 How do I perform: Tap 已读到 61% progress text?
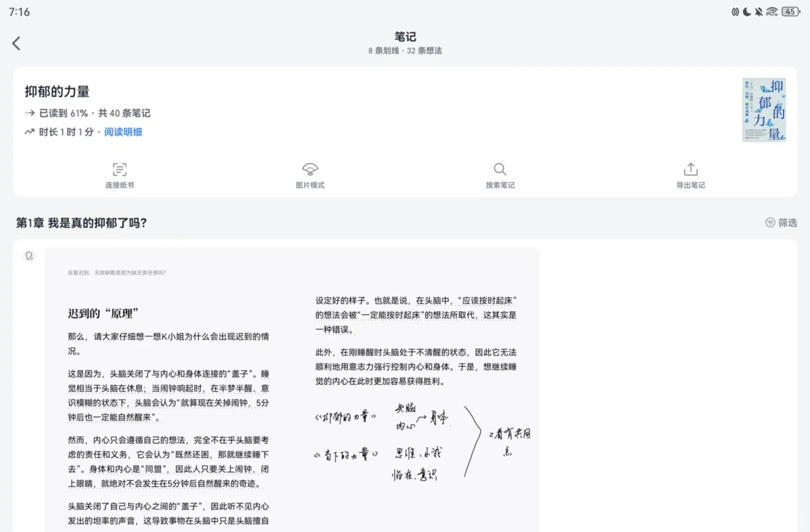[64, 113]
